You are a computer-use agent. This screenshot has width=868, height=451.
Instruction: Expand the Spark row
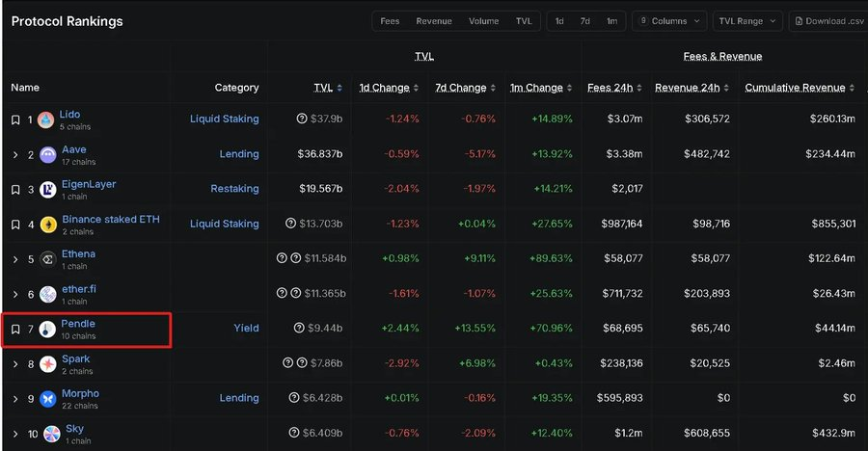[15, 364]
